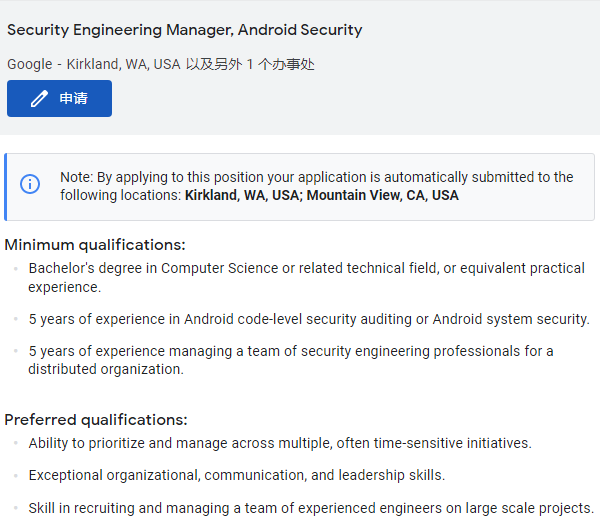The height and width of the screenshot is (522, 600).
Task: Click the Preferred qualifications heading
Action: [96, 420]
